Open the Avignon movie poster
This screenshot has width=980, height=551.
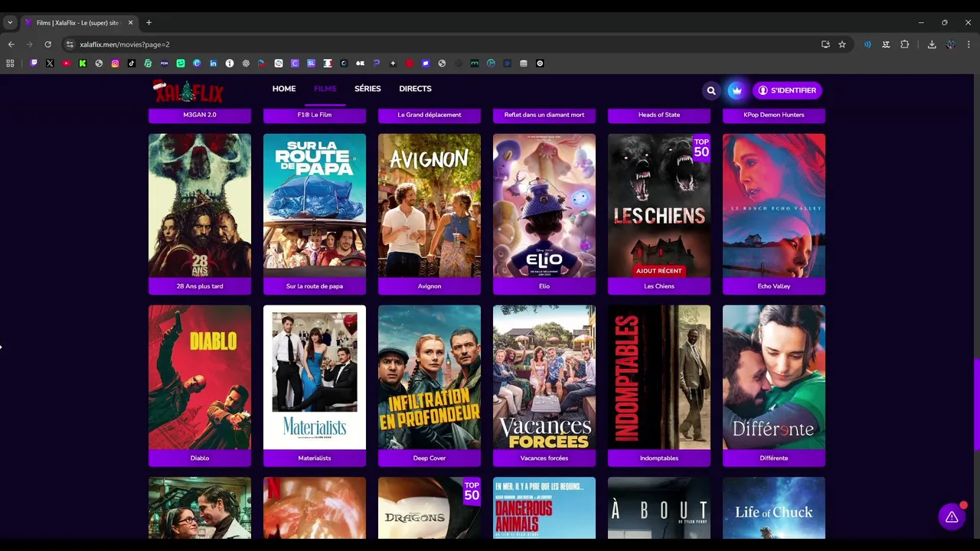[x=430, y=206]
